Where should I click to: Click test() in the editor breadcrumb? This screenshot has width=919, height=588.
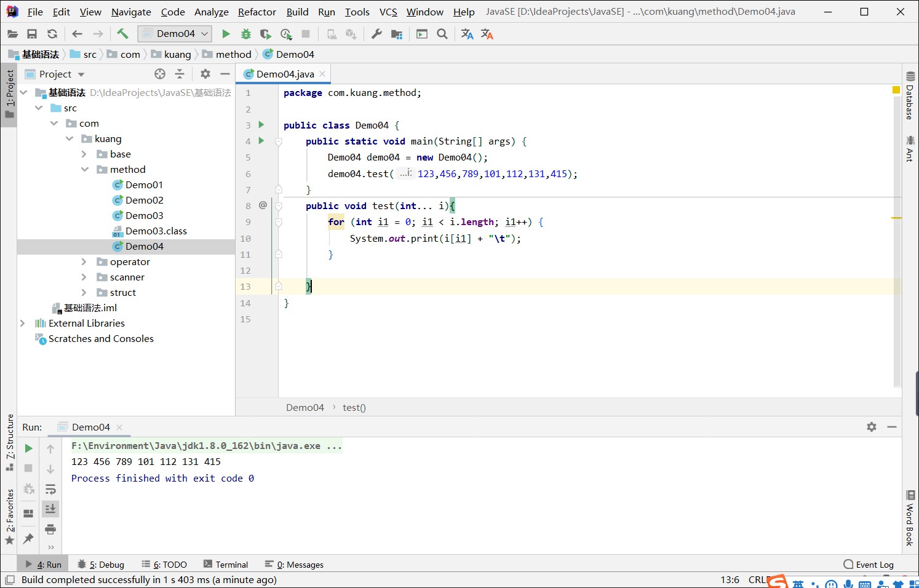pyautogui.click(x=354, y=407)
